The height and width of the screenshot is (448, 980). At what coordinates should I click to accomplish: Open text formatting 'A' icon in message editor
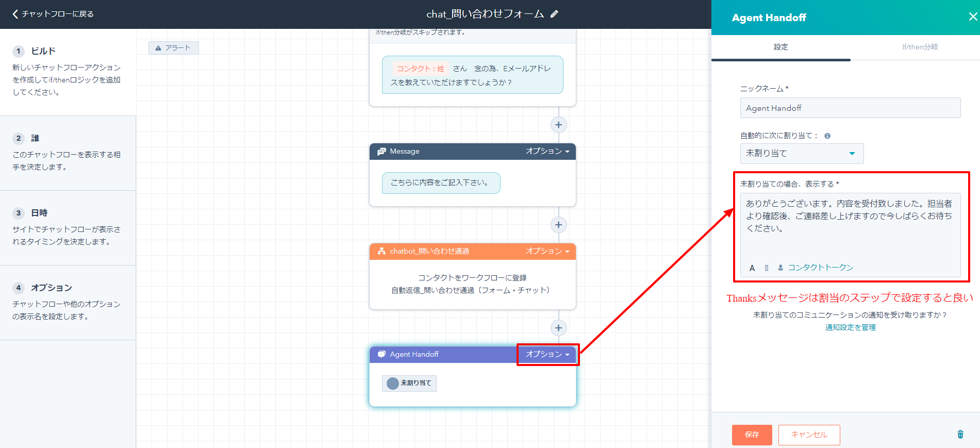752,268
